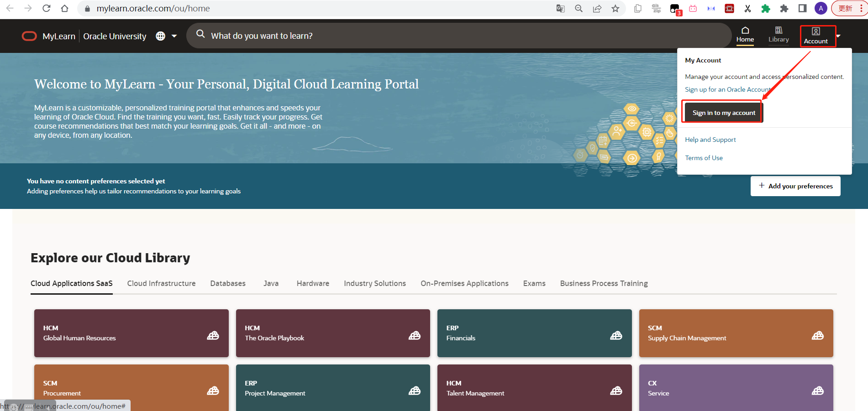The image size is (868, 411).
Task: Open the Chrome profile avatar A
Action: tap(821, 8)
